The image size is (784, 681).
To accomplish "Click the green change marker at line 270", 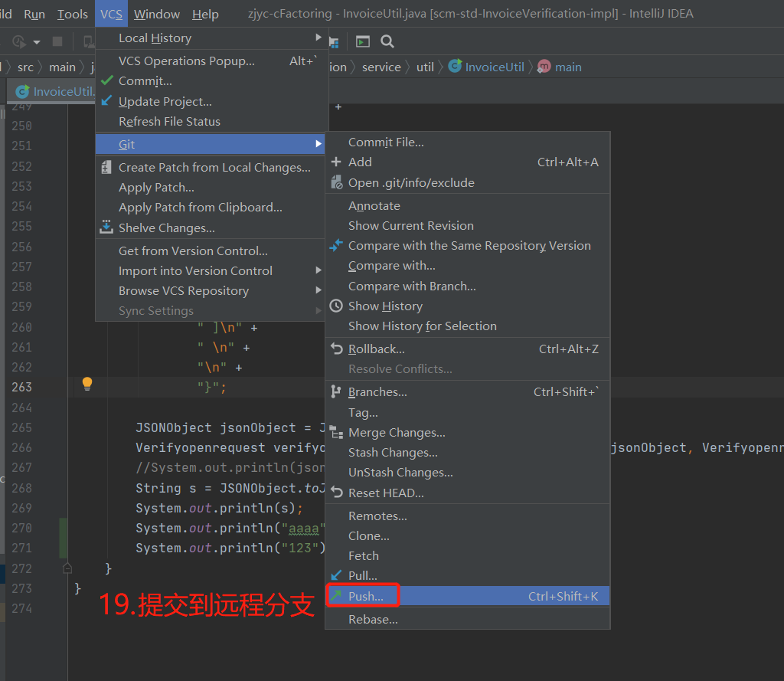I will pyautogui.click(x=63, y=538).
